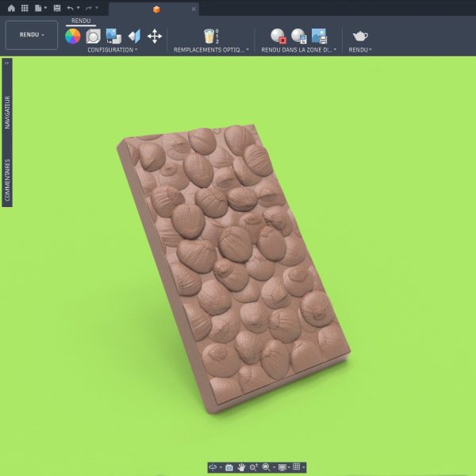476x476 pixels.
Task: Select the RENDU ribbon tab
Action: click(x=81, y=21)
